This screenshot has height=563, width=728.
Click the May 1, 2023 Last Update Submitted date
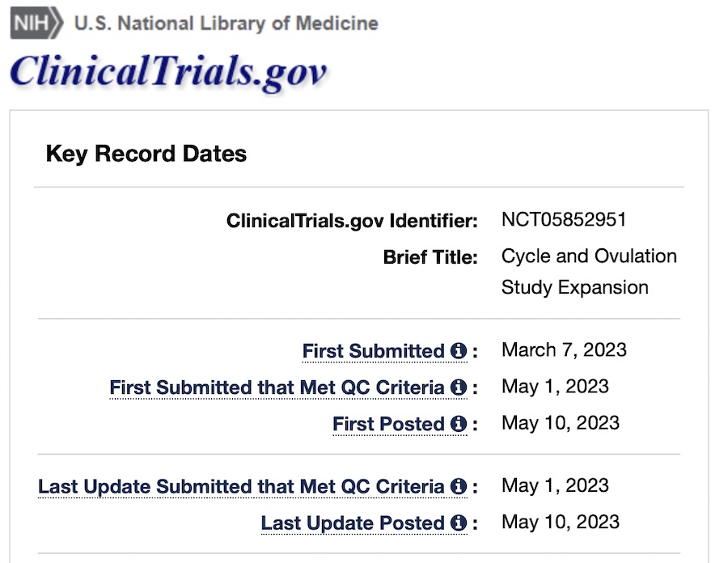[x=555, y=485]
